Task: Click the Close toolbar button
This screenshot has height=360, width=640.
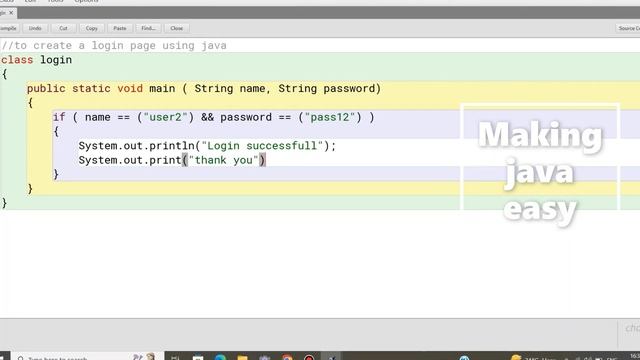Action: [176, 28]
